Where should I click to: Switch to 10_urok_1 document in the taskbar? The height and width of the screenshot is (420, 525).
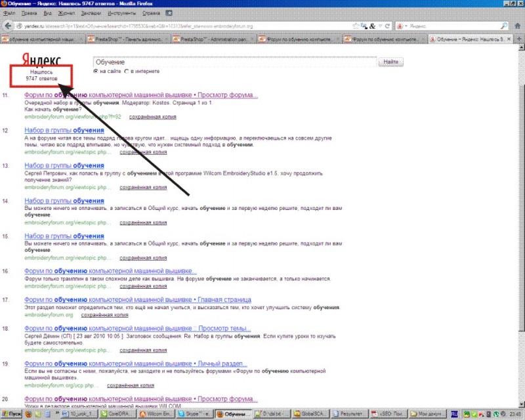pos(79,414)
